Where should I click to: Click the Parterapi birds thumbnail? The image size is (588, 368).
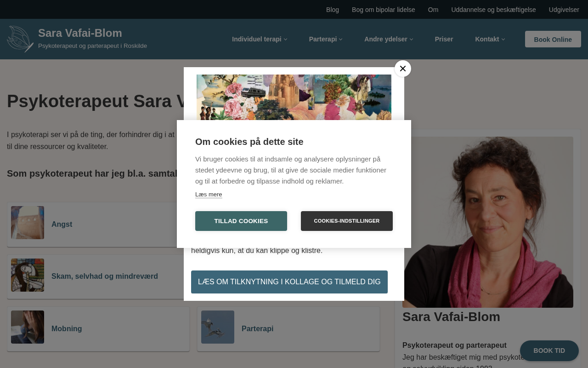(x=218, y=327)
